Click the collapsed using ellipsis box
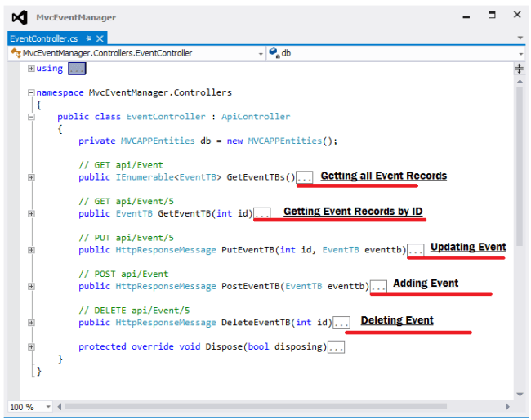 click(77, 69)
